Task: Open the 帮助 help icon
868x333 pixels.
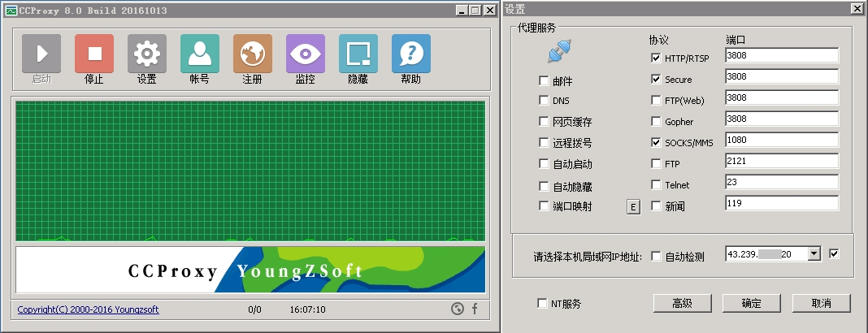Action: coord(411,54)
